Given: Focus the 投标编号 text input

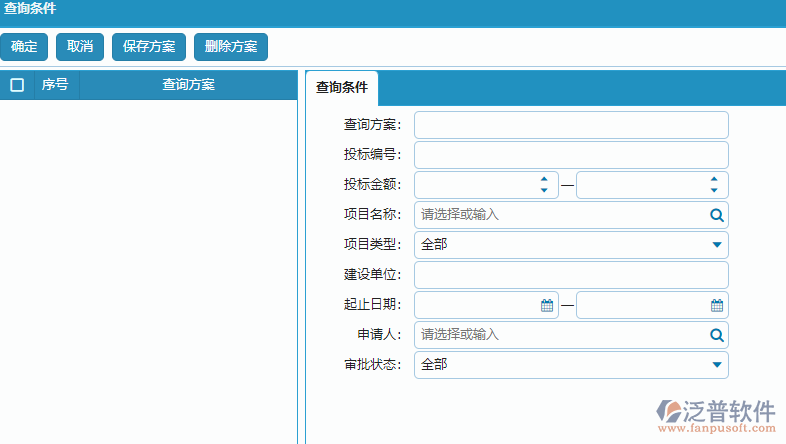Looking at the screenshot, I should tap(571, 155).
